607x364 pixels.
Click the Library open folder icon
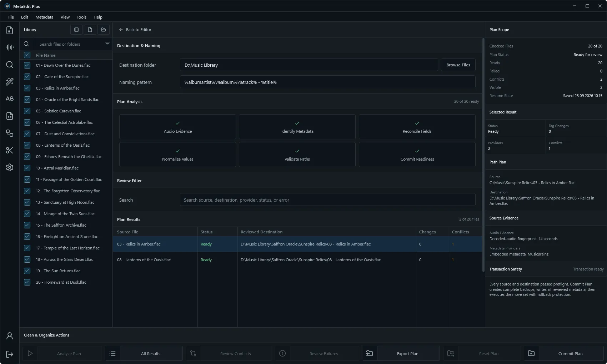click(104, 30)
